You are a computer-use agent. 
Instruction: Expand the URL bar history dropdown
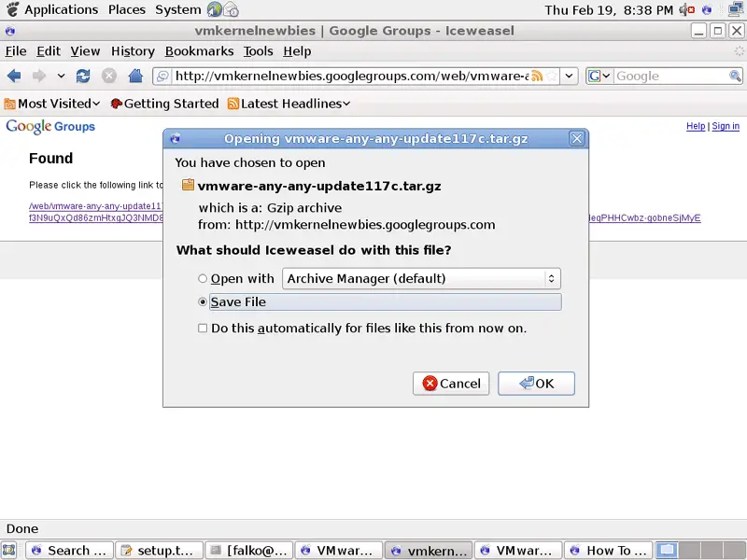tap(569, 77)
